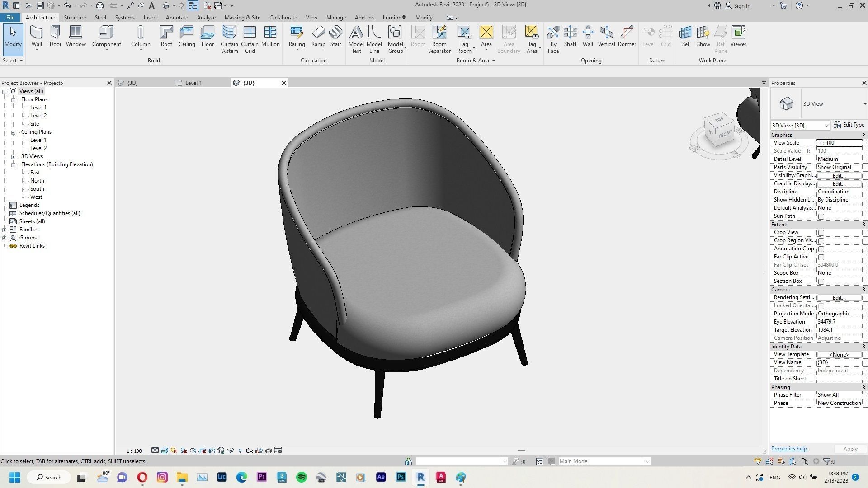The height and width of the screenshot is (488, 868).
Task: Select the Wall tool
Action: 36,36
